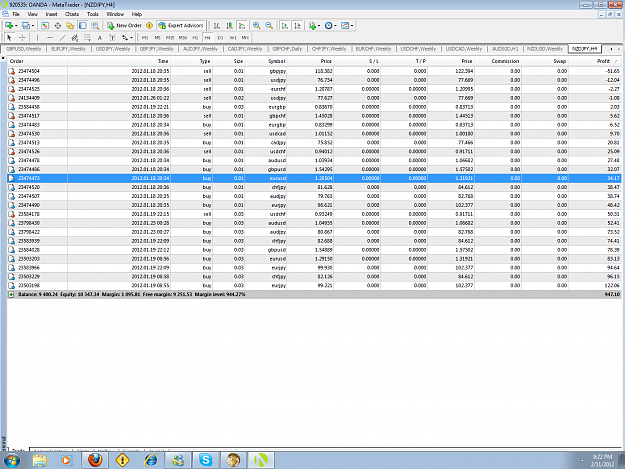625x469 pixels.
Task: Select the Fibonacci Retracement tool
Action: [87, 37]
